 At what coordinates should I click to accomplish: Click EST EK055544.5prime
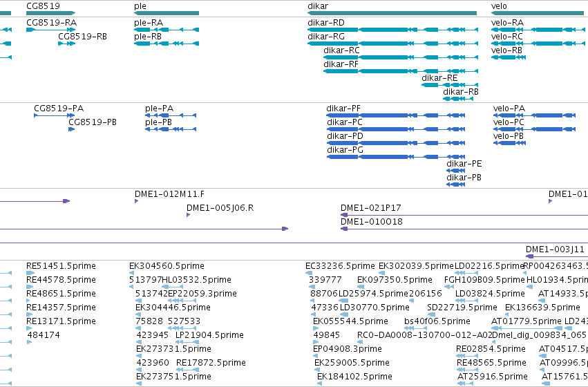pos(315,328)
